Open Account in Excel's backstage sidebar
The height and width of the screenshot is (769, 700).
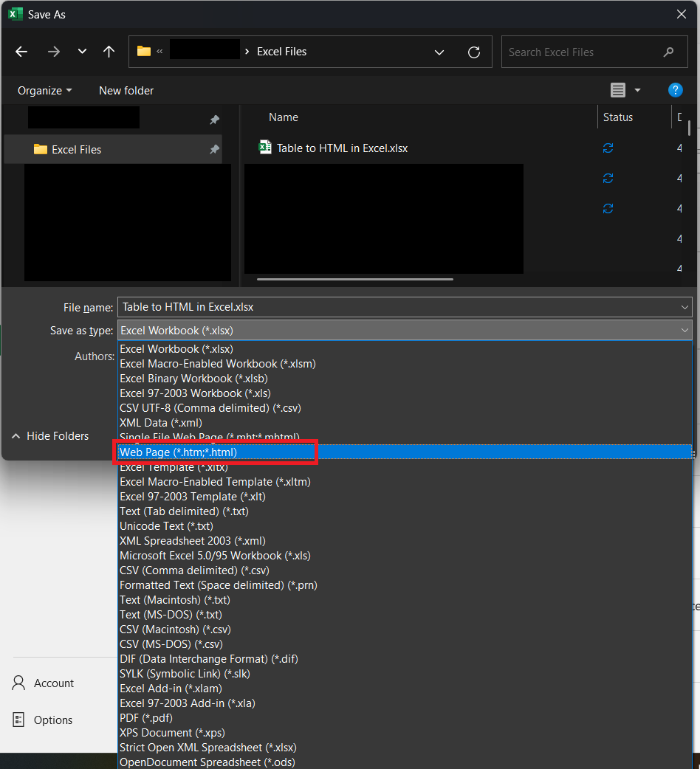43,683
